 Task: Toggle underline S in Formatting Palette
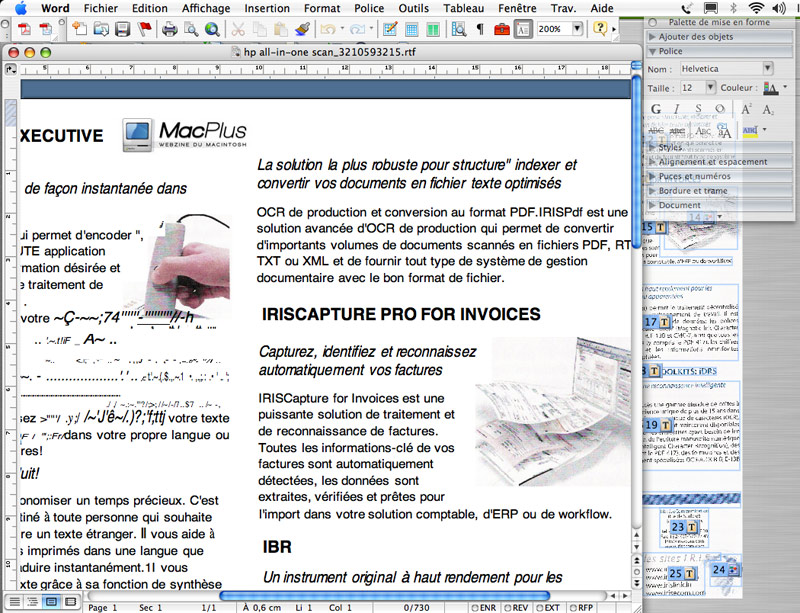(x=698, y=109)
